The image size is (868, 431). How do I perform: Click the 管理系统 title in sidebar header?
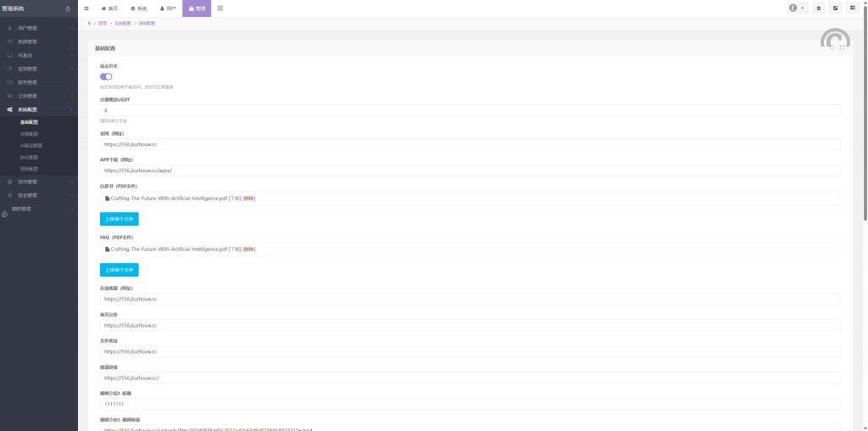[x=14, y=8]
